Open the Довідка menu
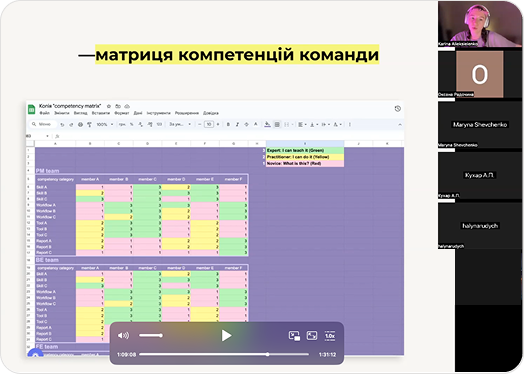Viewport: 524px width, 374px height. (x=211, y=113)
